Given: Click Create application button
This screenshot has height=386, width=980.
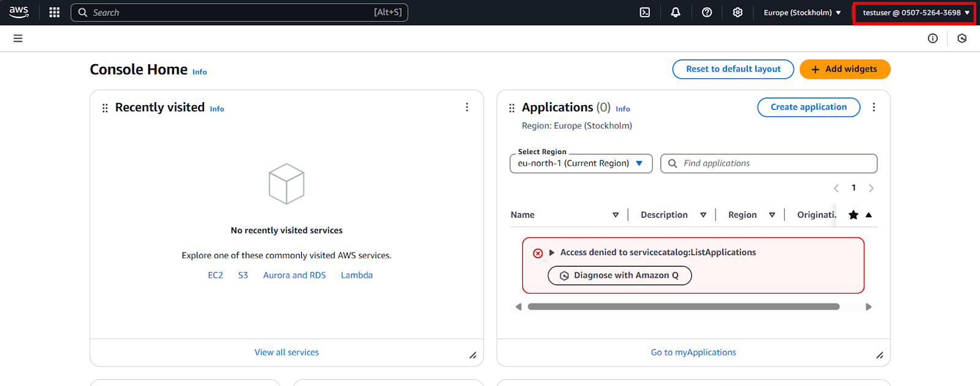Looking at the screenshot, I should (x=809, y=107).
